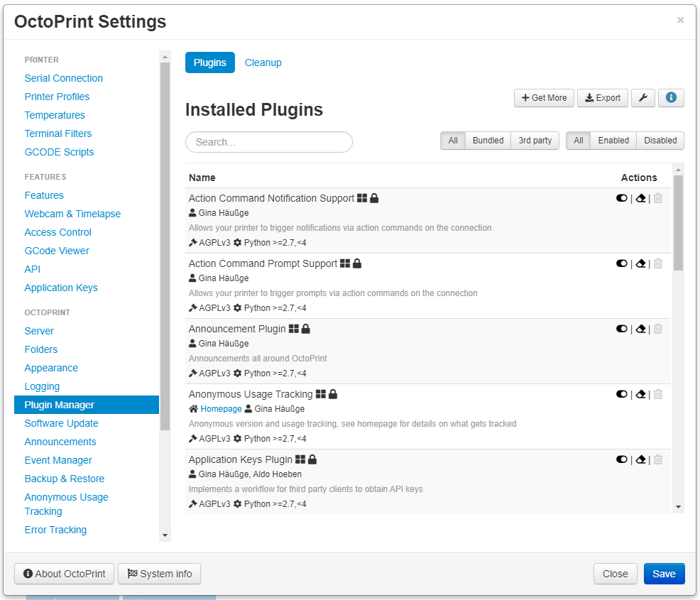Open Software Update settings

61,424
